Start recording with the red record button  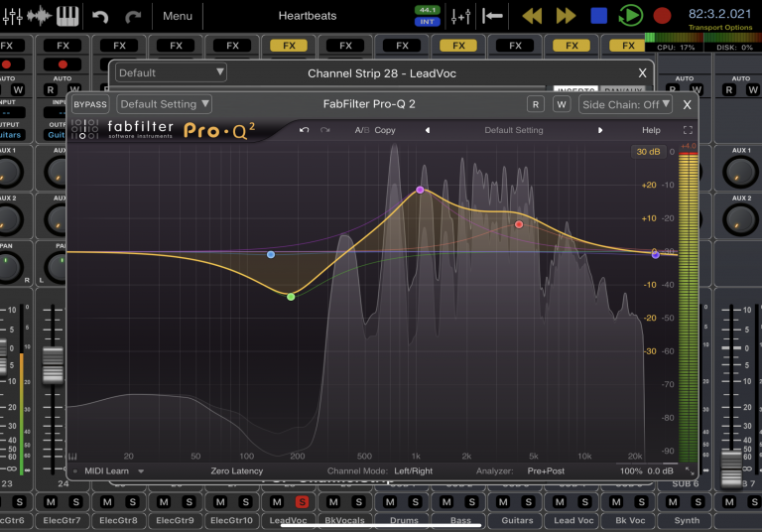pos(662,16)
